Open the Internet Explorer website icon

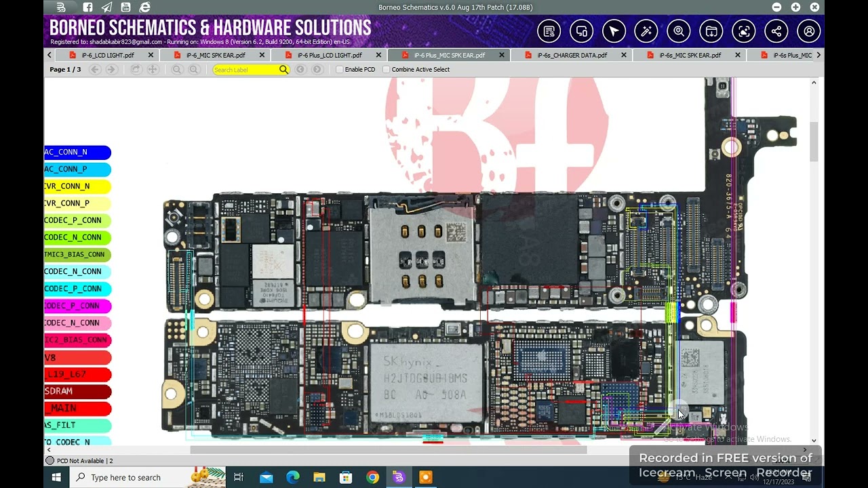(144, 7)
